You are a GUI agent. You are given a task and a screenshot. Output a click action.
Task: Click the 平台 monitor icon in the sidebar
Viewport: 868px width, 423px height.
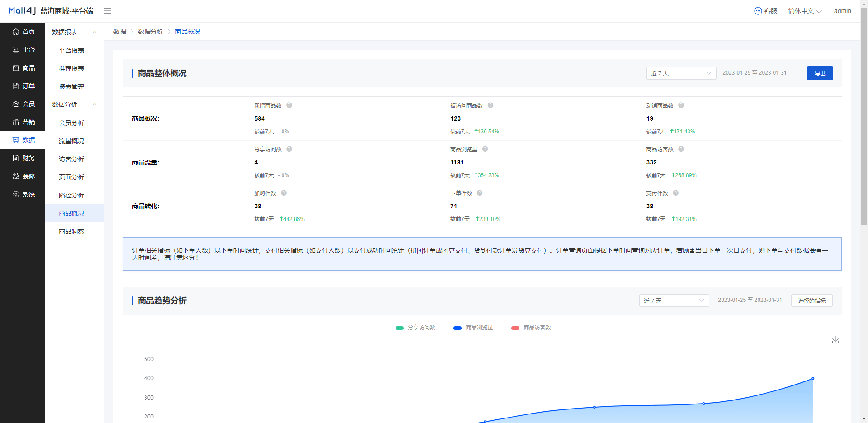(16, 50)
